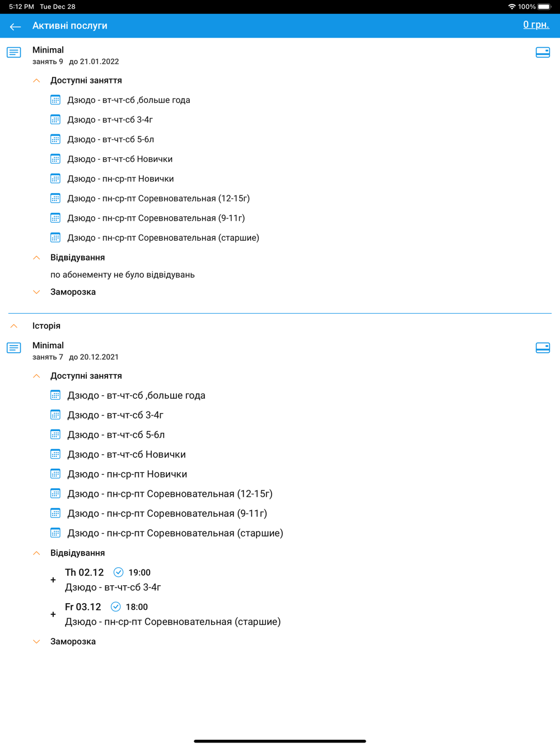The height and width of the screenshot is (747, 560).
Task: Open payment card icon for the history Minimal subscription
Action: coord(543,348)
